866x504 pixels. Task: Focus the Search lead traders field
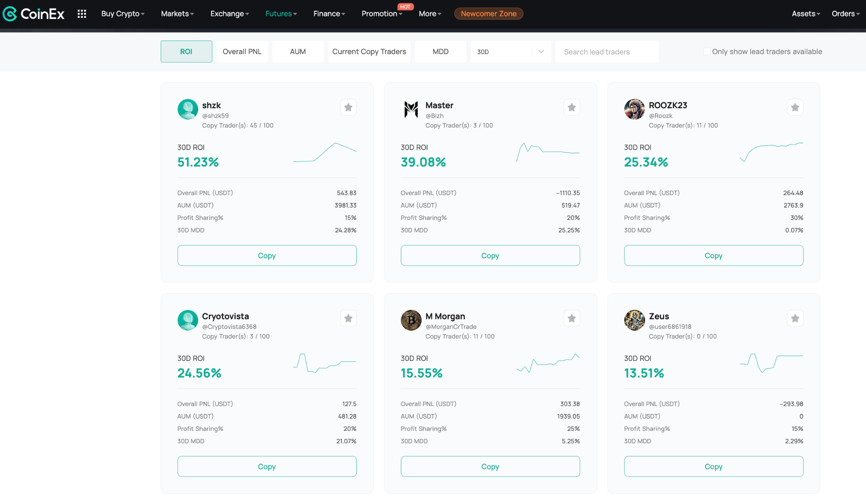[606, 52]
